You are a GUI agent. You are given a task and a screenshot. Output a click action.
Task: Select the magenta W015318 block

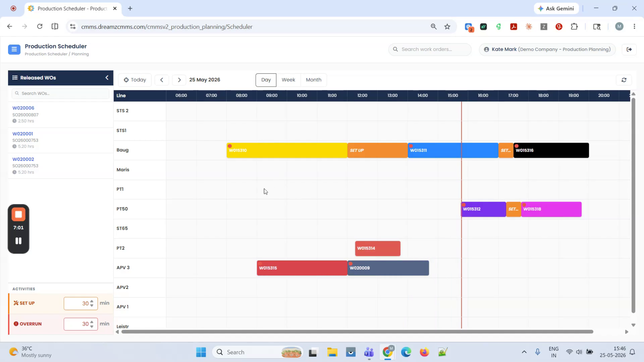[x=551, y=209]
